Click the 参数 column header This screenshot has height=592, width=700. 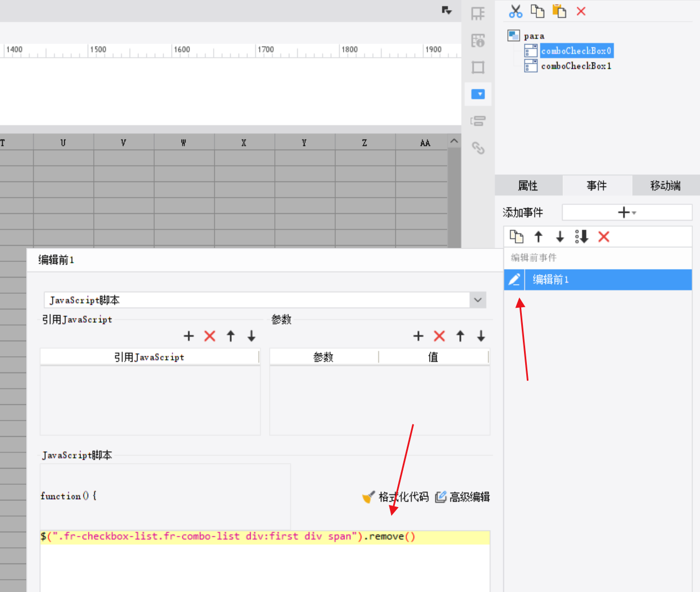click(323, 357)
